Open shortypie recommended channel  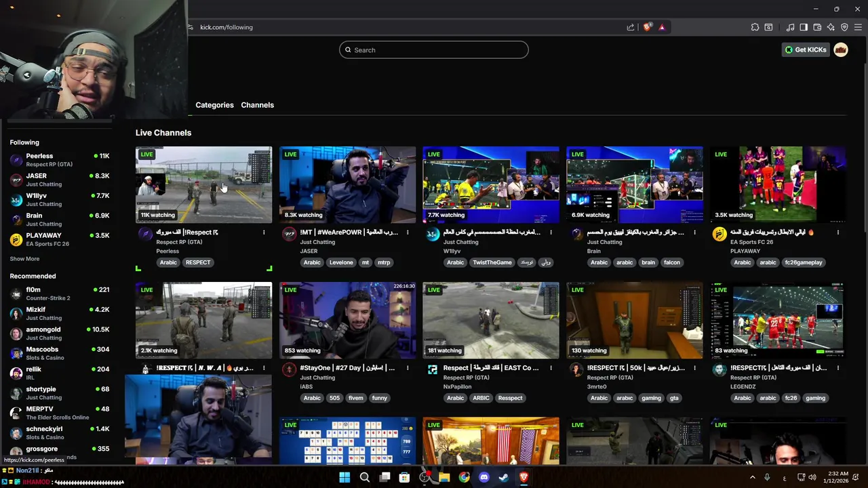pos(60,393)
